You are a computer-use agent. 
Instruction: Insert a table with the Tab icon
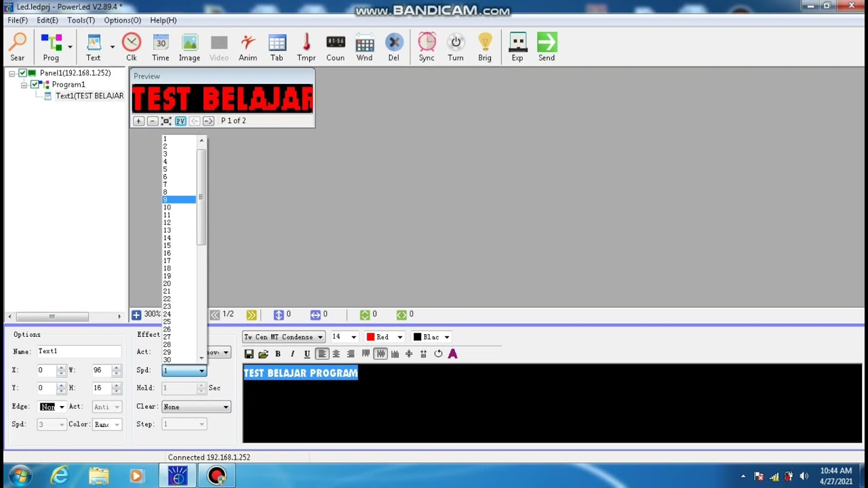coord(277,47)
